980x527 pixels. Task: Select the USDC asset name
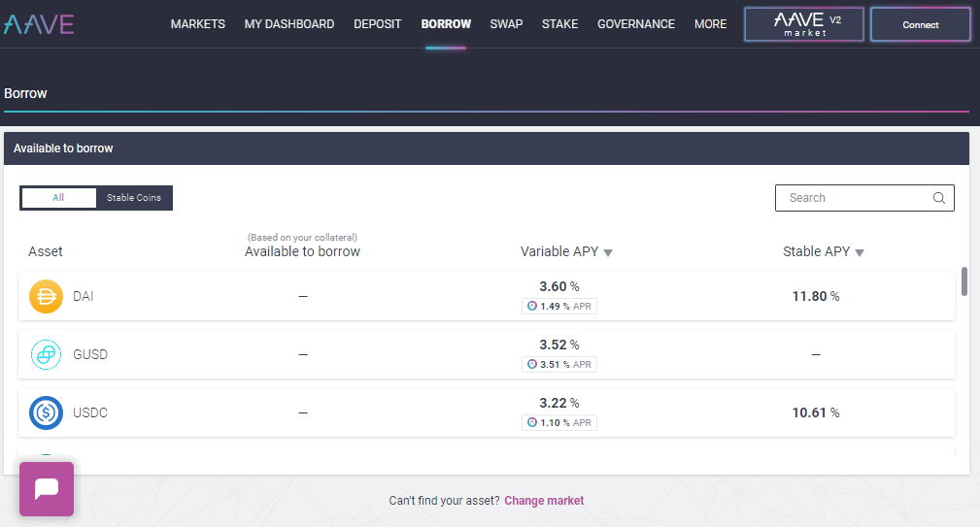pos(90,412)
